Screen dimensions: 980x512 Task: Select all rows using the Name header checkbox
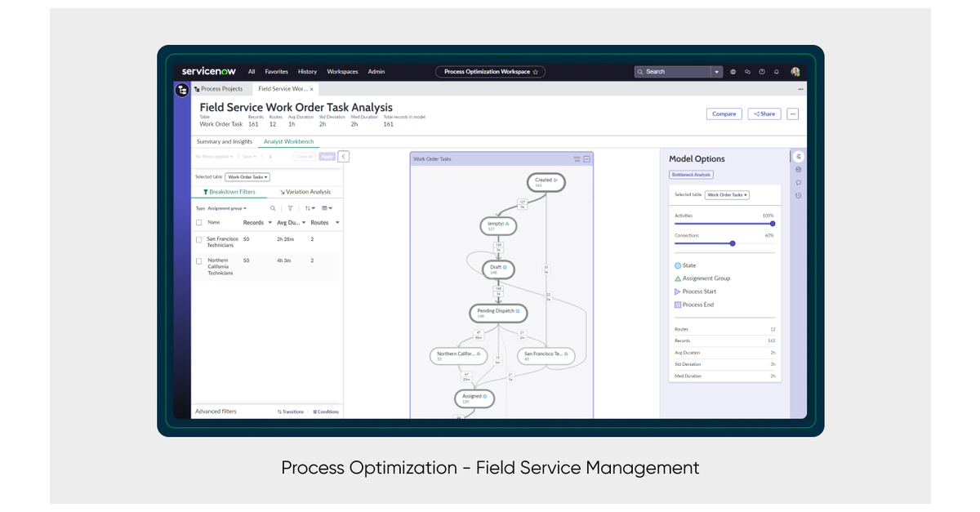199,222
